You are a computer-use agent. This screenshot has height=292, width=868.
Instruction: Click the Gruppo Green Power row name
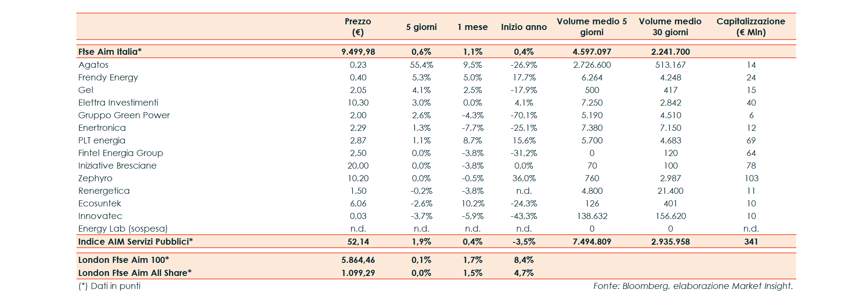coord(124,115)
